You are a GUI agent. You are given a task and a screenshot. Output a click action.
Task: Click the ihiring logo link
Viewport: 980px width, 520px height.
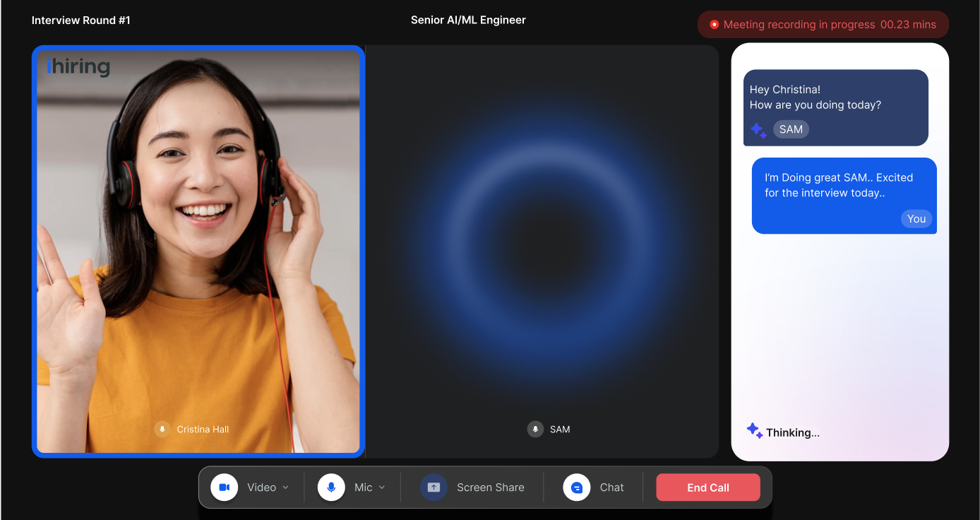(x=78, y=66)
